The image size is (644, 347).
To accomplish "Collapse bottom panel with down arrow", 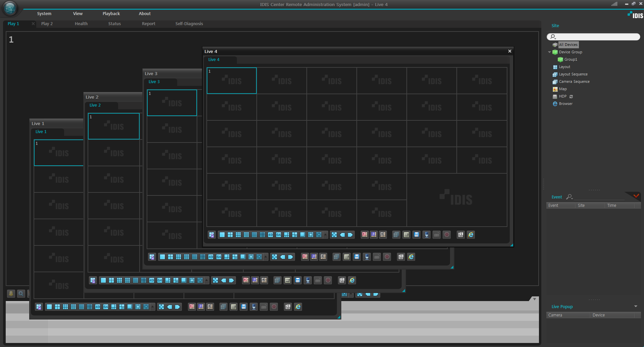I will point(535,299).
